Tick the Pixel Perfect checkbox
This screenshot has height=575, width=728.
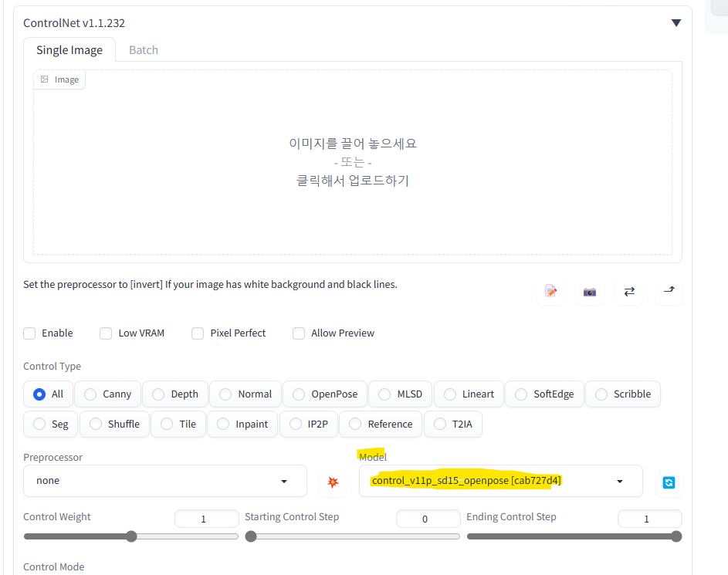pyautogui.click(x=198, y=333)
